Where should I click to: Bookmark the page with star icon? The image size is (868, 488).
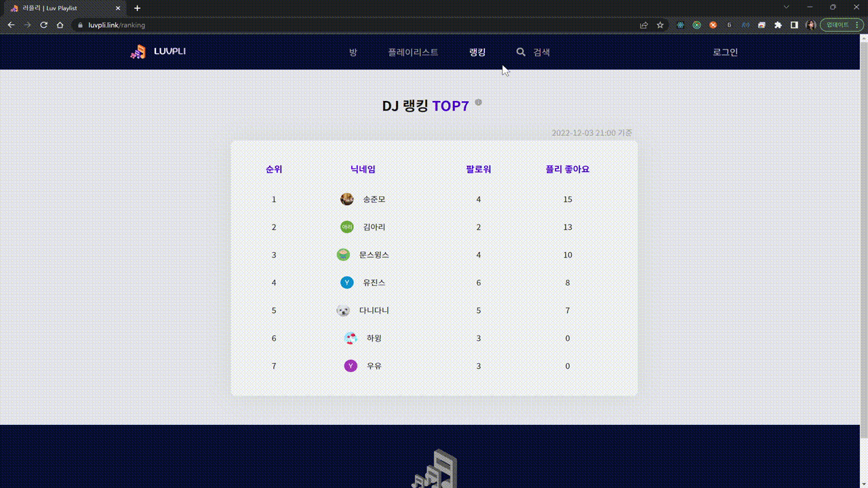tap(660, 25)
